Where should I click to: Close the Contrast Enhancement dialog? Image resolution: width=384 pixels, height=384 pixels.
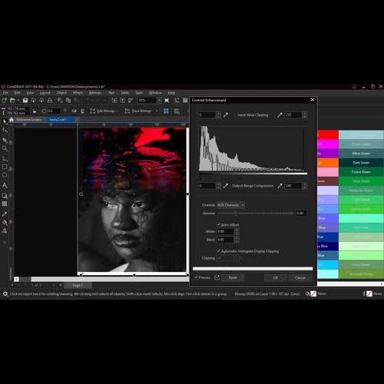[x=312, y=100]
